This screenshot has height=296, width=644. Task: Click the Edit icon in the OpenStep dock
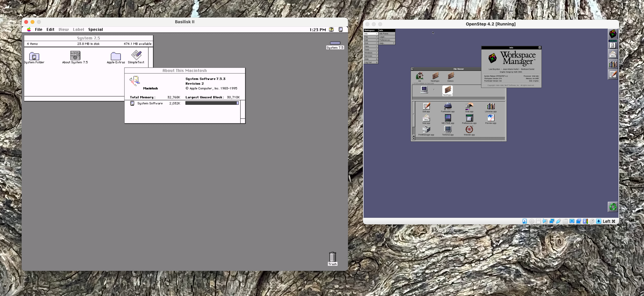coord(613,75)
